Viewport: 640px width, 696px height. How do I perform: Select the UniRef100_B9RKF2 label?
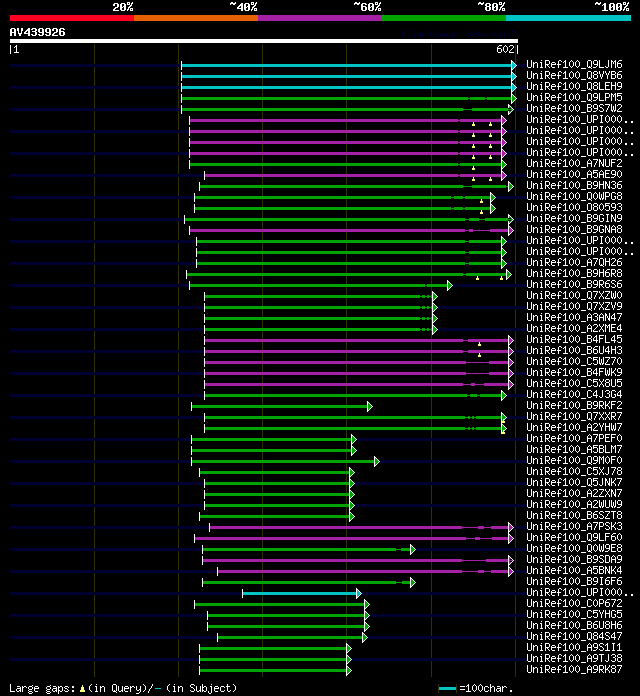coord(574,405)
